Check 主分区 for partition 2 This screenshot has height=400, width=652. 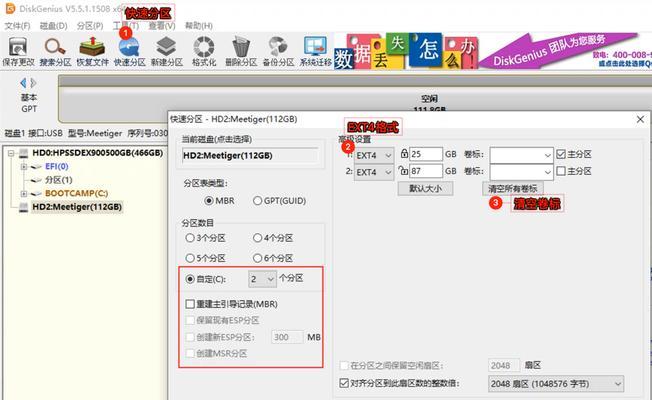(561, 171)
